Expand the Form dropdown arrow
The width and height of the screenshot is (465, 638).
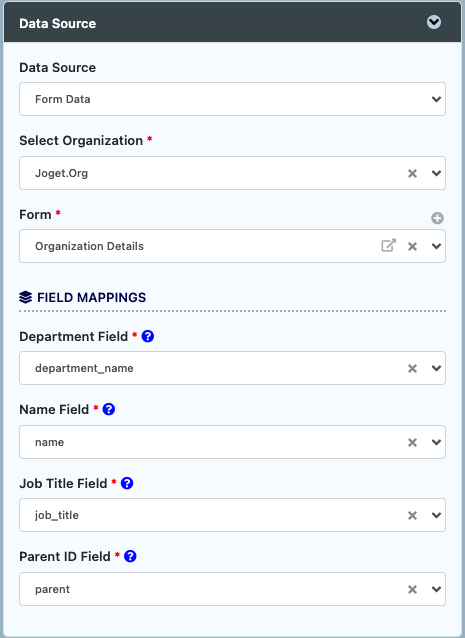point(436,246)
